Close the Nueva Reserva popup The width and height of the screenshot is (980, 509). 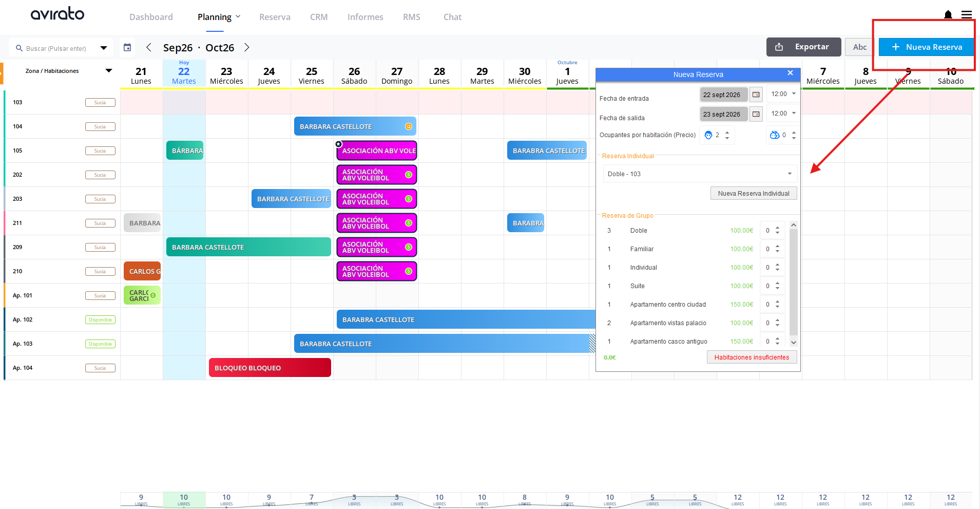tap(791, 73)
